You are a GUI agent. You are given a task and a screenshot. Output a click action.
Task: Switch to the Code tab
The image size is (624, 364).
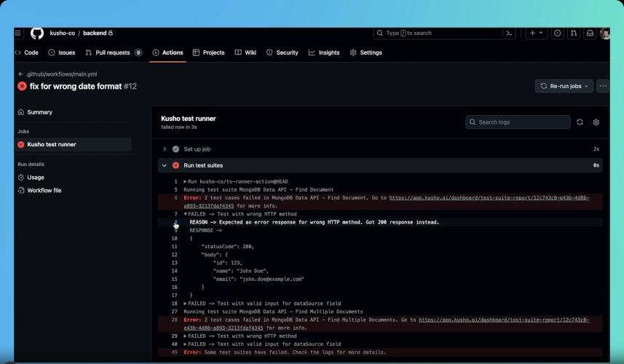[x=27, y=52]
